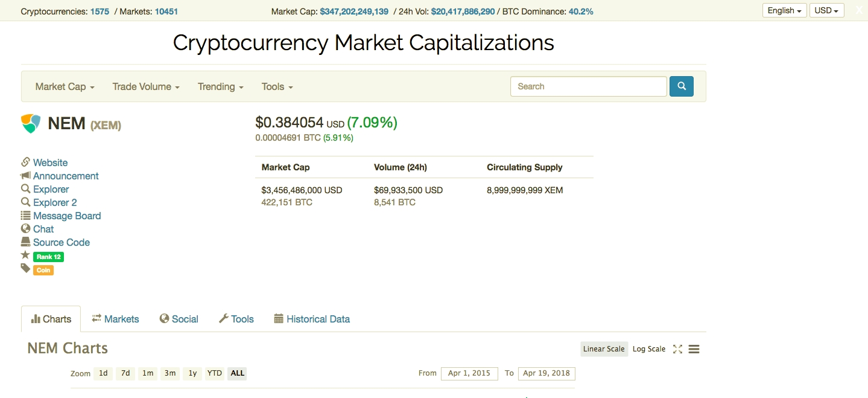Click the magnifier icon beside Explorer 2
The width and height of the screenshot is (868, 398).
(x=25, y=202)
